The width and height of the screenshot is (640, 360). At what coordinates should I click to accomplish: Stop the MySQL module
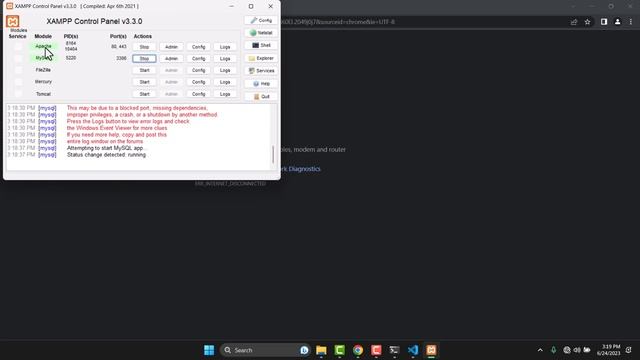tap(144, 58)
